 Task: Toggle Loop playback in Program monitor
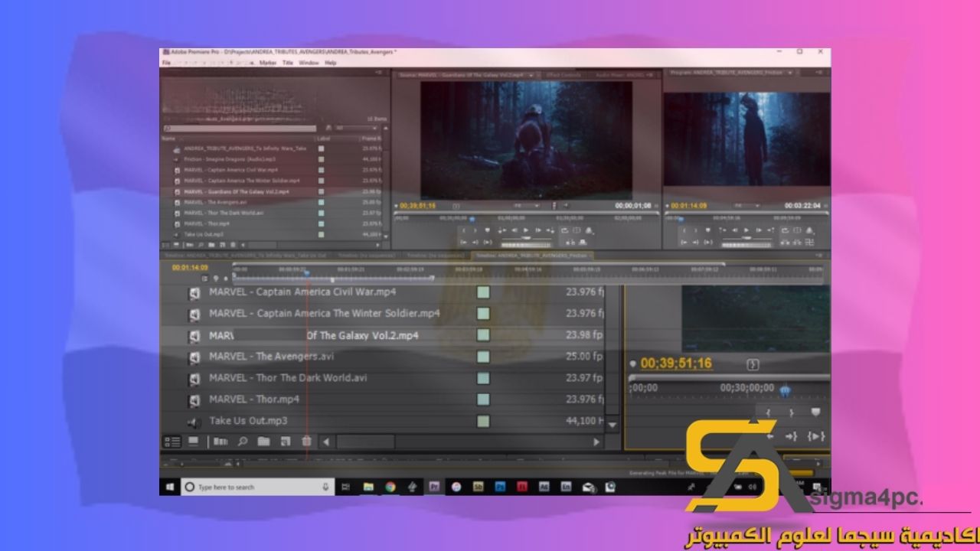[785, 230]
